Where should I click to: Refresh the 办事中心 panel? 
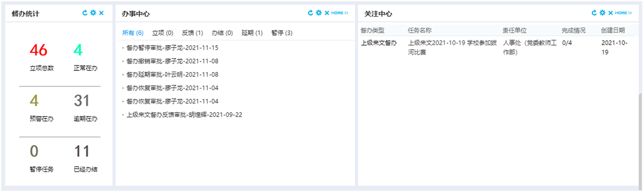[311, 13]
